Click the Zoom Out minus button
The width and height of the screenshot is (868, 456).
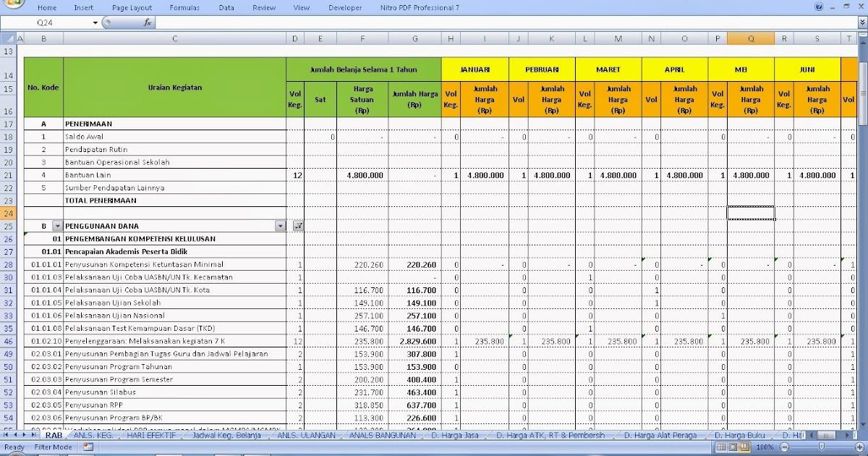pos(783,447)
